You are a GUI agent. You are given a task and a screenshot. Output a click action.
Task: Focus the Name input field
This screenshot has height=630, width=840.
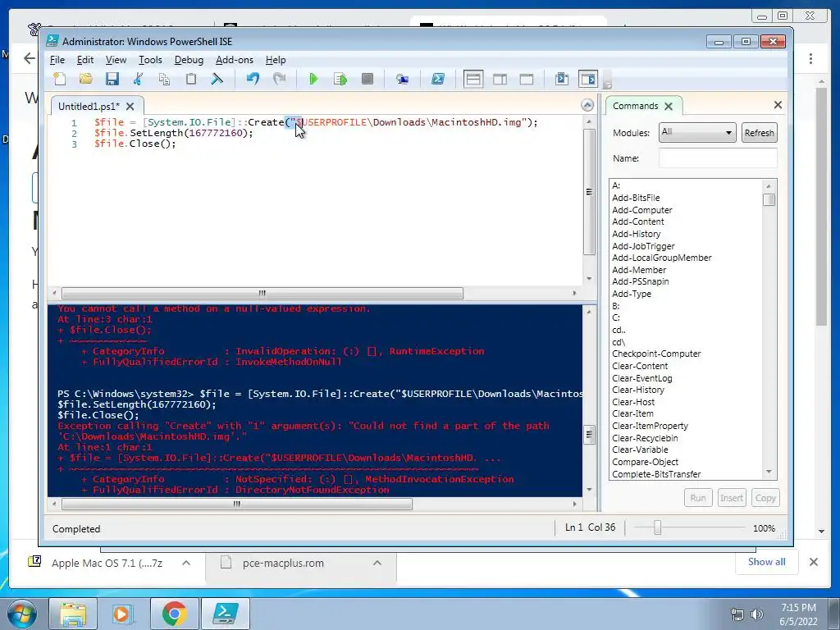coord(717,158)
